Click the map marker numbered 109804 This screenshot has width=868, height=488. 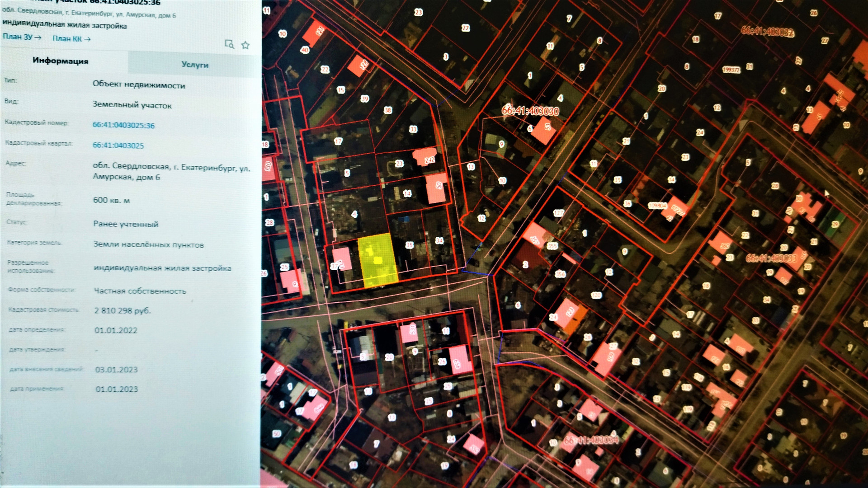657,206
